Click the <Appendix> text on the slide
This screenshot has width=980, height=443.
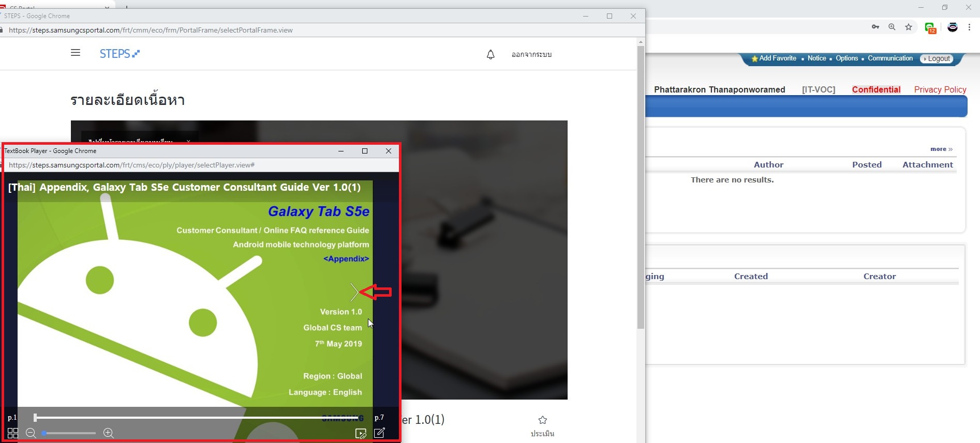pos(346,258)
